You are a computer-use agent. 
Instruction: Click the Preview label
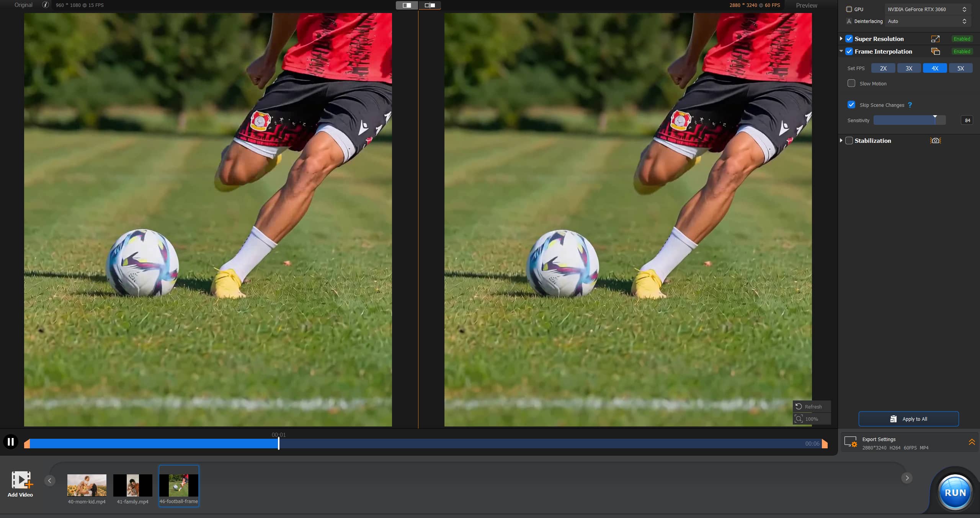807,5
